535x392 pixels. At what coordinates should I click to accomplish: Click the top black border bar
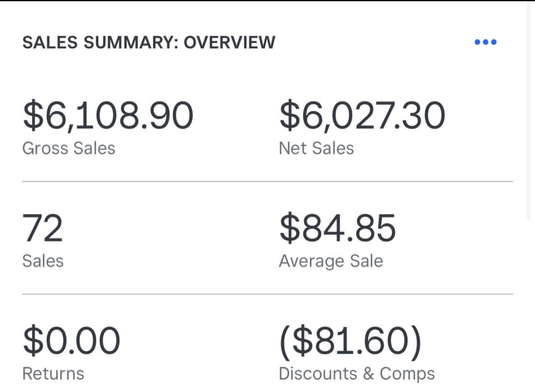pyautogui.click(x=267, y=0)
